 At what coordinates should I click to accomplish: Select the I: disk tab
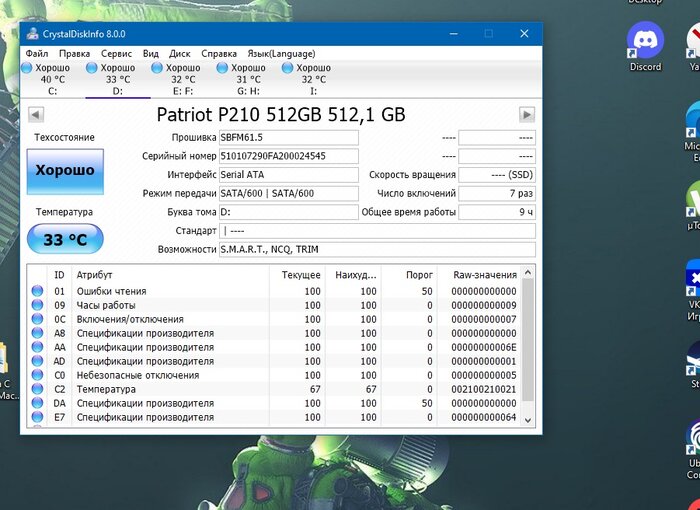click(x=313, y=79)
